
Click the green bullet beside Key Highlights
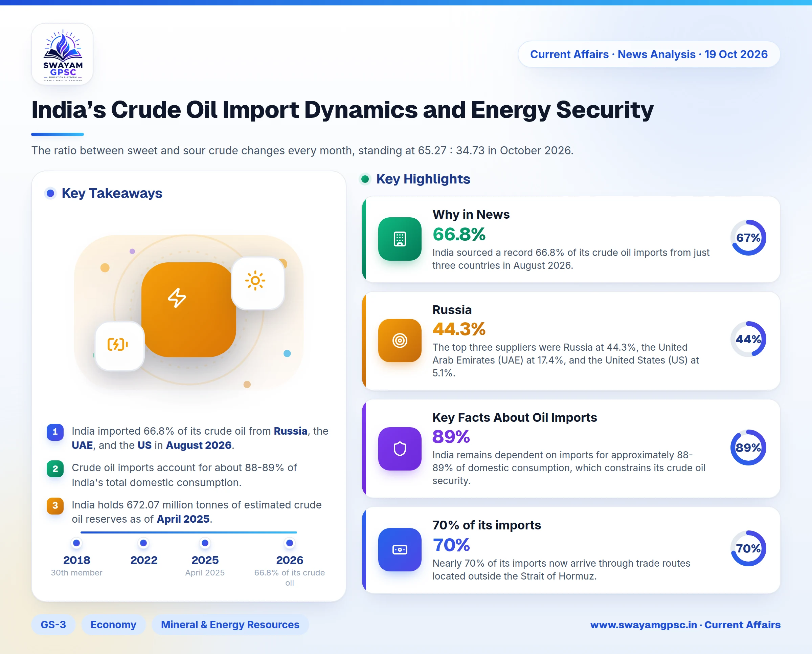pyautogui.click(x=365, y=179)
